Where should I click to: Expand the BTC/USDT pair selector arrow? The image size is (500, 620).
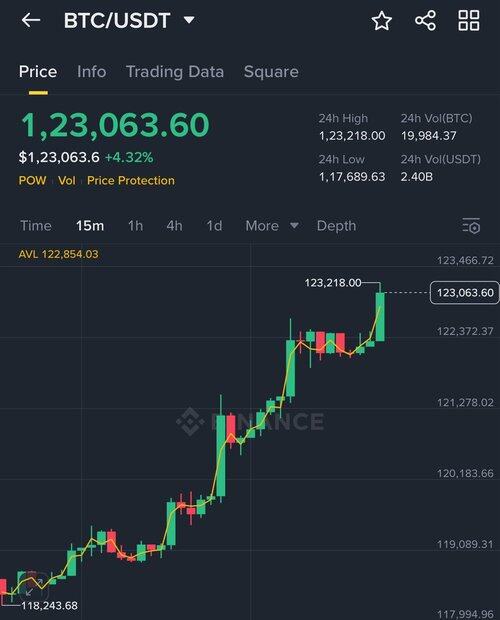pyautogui.click(x=189, y=20)
